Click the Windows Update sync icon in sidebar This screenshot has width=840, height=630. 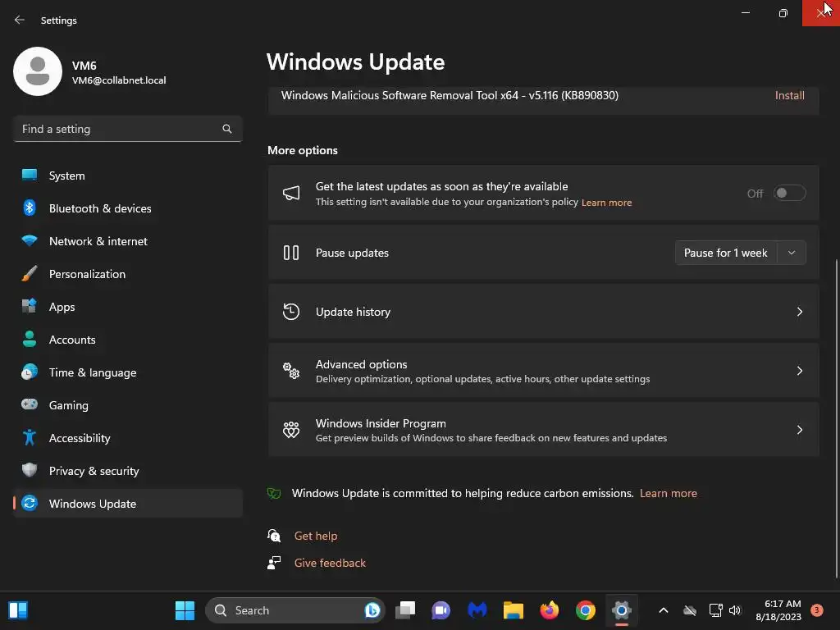(30, 503)
